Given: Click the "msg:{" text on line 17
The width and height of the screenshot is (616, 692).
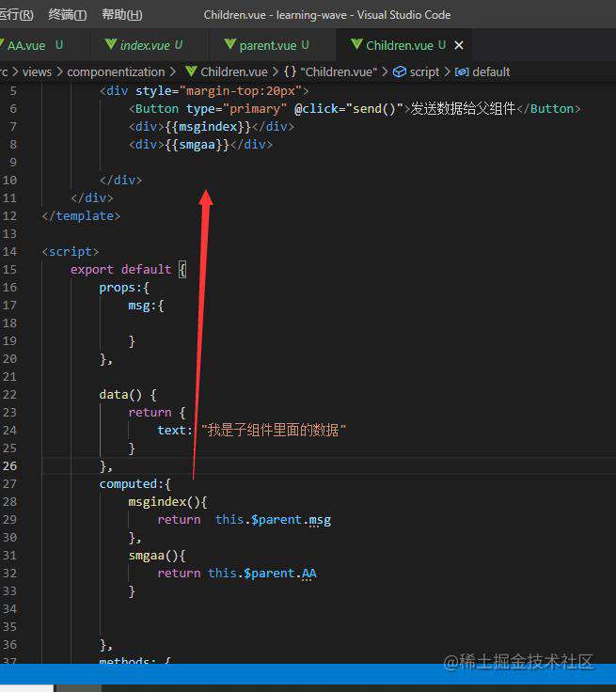Looking at the screenshot, I should tap(146, 306).
